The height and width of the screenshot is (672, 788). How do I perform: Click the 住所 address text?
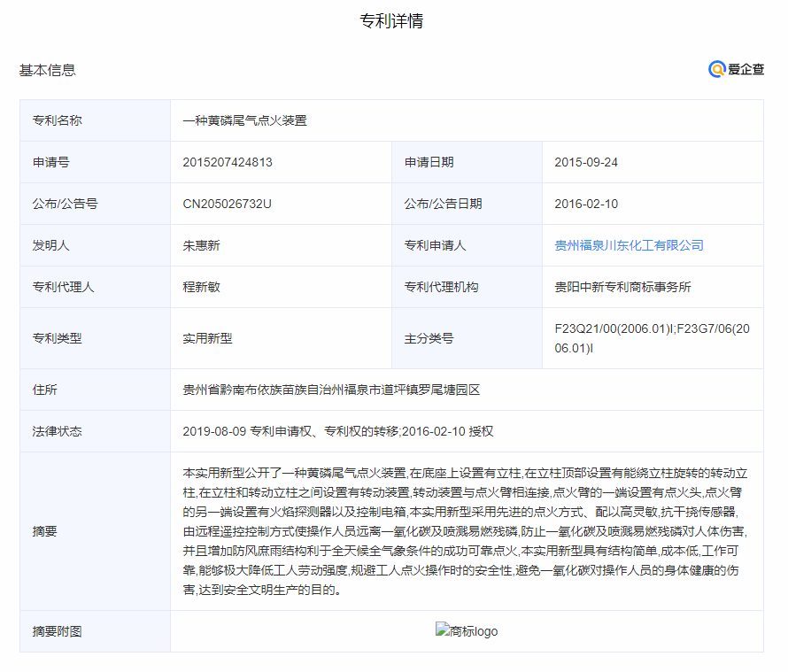tap(331, 390)
